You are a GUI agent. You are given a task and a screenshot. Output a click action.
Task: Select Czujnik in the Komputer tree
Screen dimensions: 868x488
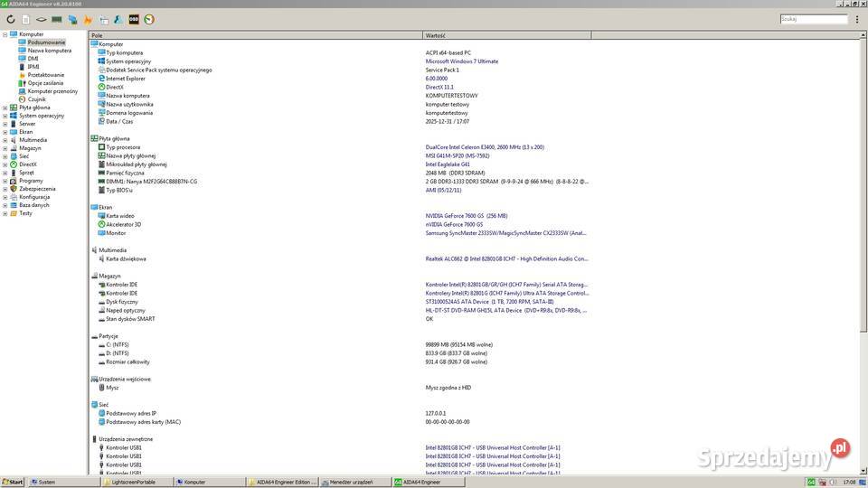36,99
